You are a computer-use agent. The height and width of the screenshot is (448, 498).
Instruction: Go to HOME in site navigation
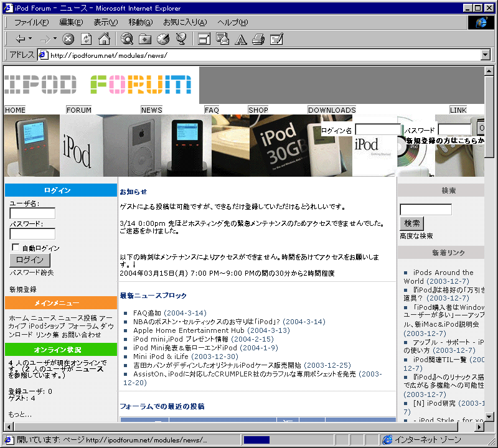point(15,110)
